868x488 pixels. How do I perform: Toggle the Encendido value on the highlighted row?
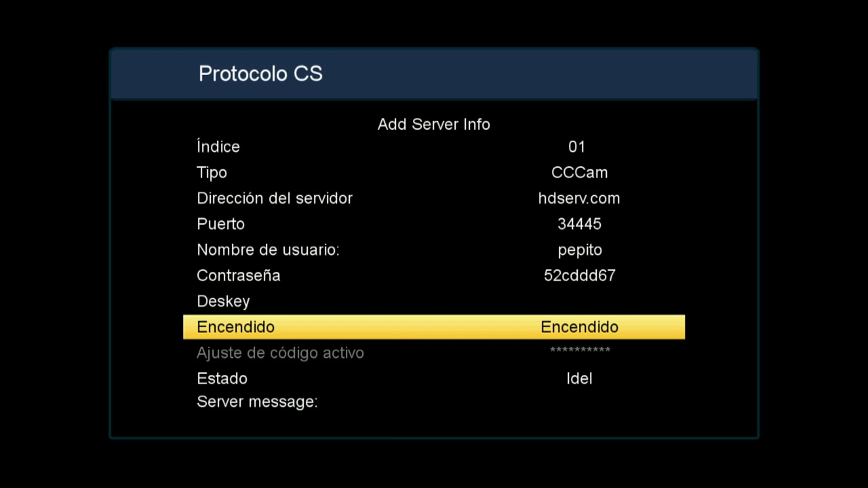tap(579, 327)
